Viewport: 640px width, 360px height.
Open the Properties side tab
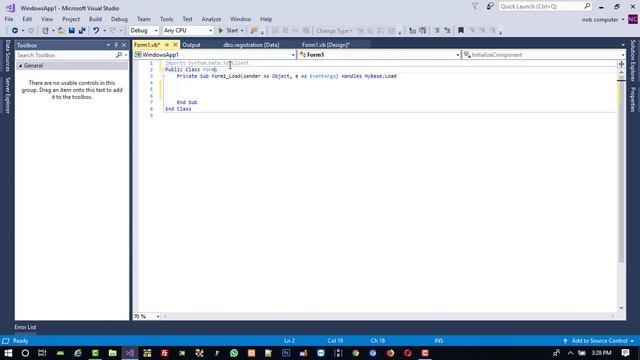click(633, 100)
